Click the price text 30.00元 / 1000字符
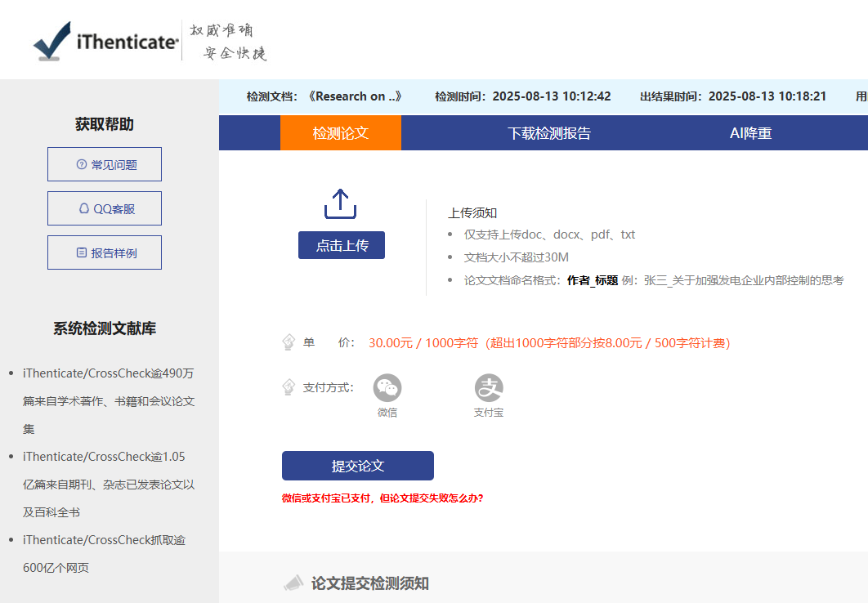The height and width of the screenshot is (603, 868). pos(423,343)
